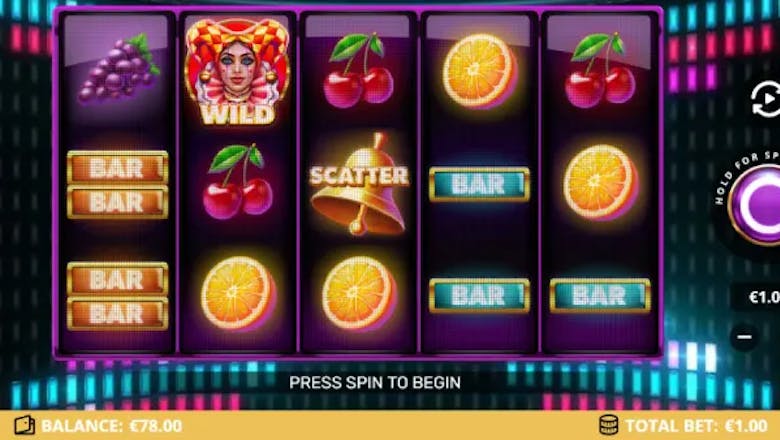
Task: Click the coin stack icon near Total Bet
Action: pyautogui.click(x=608, y=425)
